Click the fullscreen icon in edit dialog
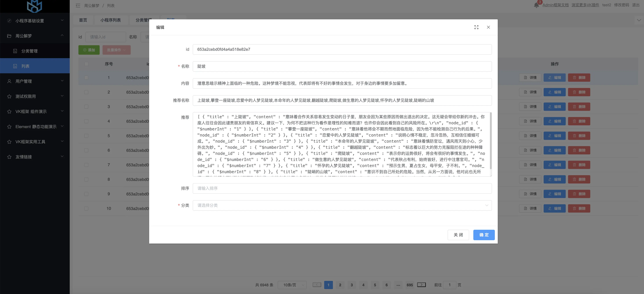The height and width of the screenshot is (294, 644). click(x=476, y=27)
